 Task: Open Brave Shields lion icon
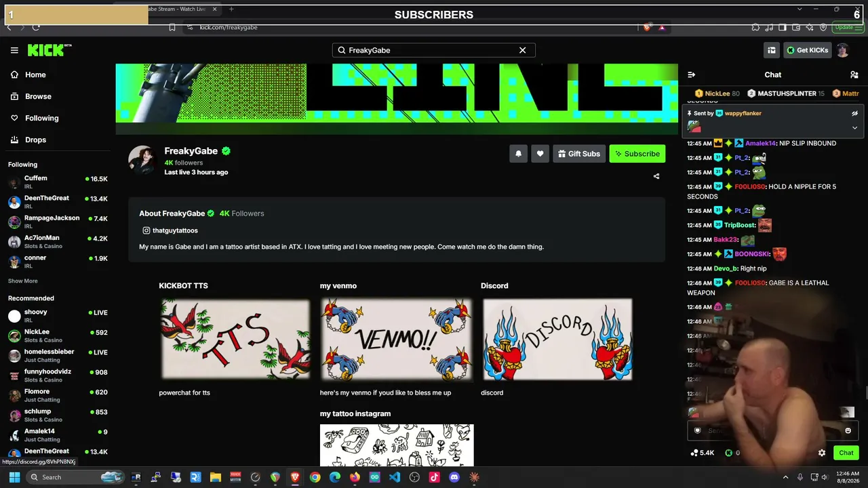click(647, 27)
